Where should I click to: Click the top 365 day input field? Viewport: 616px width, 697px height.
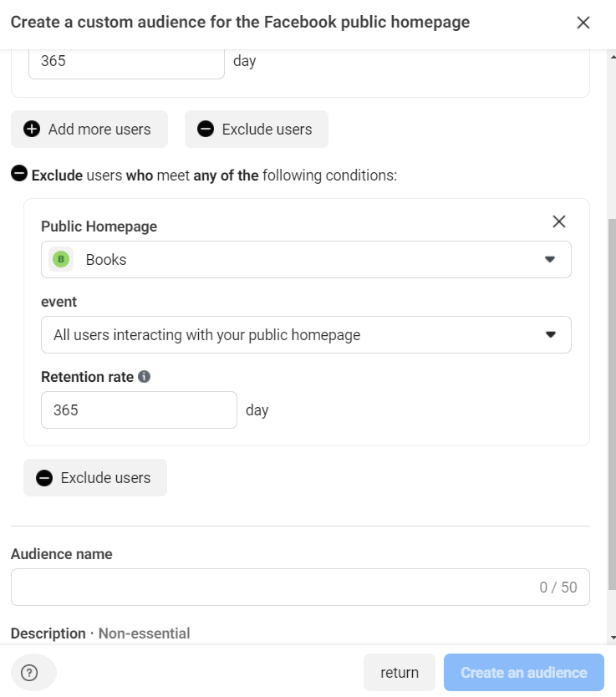[x=126, y=61]
